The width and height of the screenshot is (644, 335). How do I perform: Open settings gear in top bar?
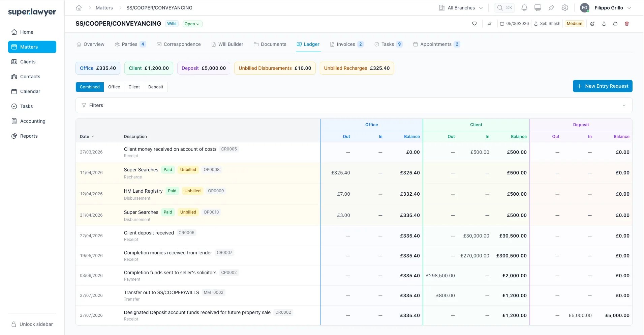coord(565,8)
